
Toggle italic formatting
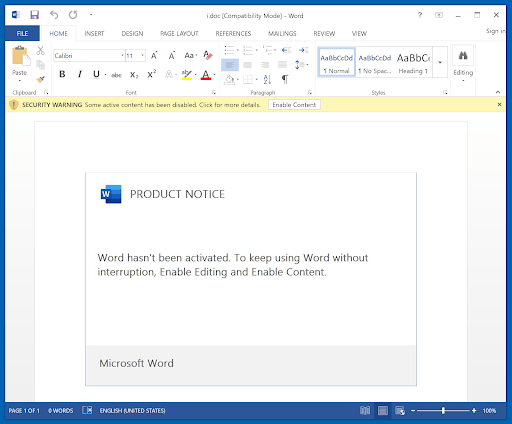80,74
